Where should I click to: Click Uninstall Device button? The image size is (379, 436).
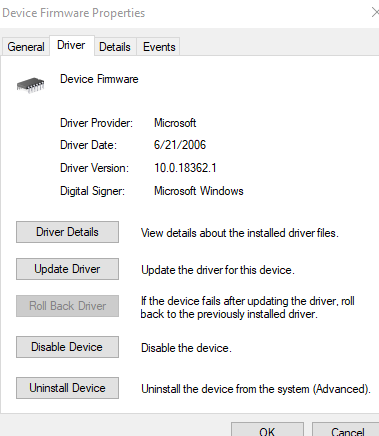coord(67,388)
